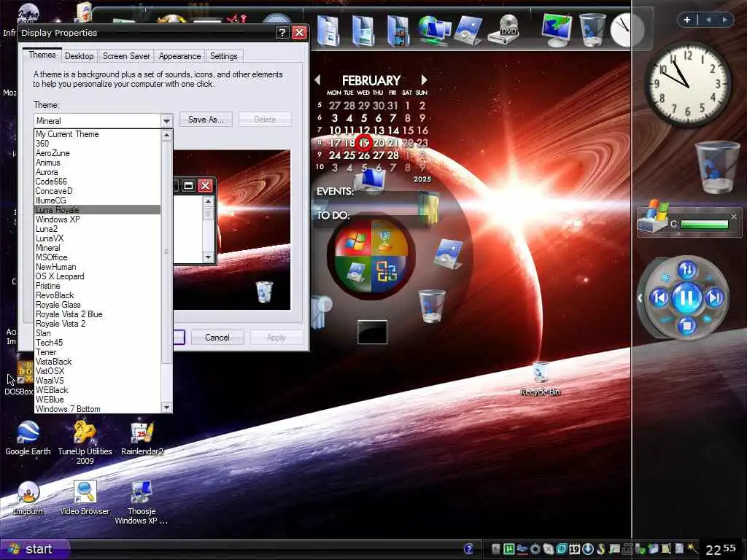The height and width of the screenshot is (560, 747).
Task: Click the Display Properties help button
Action: 282,32
